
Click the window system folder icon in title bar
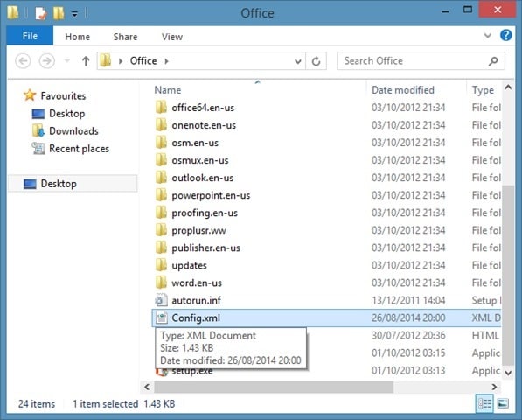13,12
